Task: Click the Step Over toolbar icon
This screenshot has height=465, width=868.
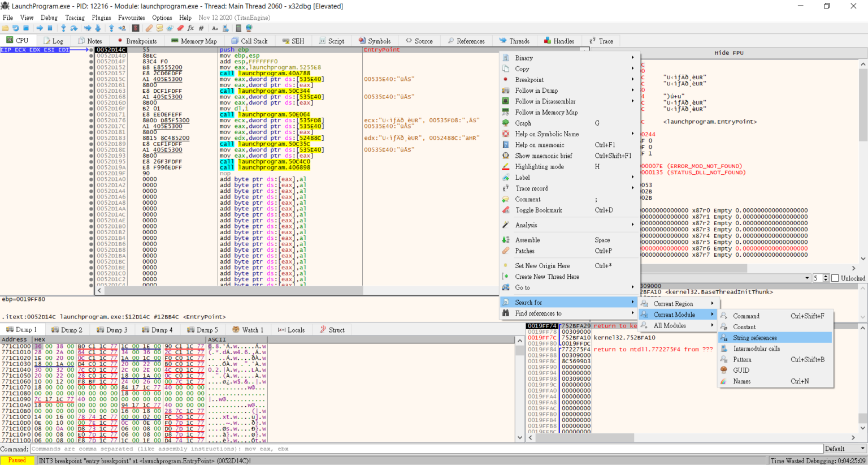Action: (x=73, y=28)
